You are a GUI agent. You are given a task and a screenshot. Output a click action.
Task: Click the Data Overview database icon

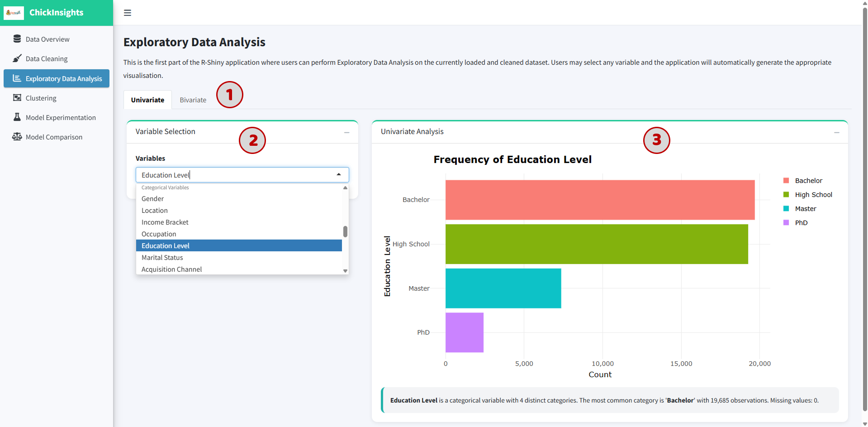click(x=17, y=39)
